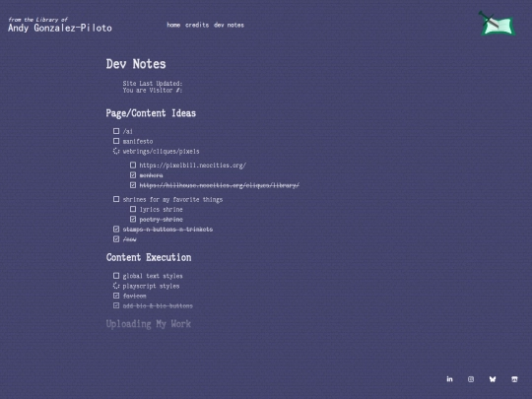
Task: Click the struck-through hillhouse.neocities.org URL text
Action: (x=220, y=185)
